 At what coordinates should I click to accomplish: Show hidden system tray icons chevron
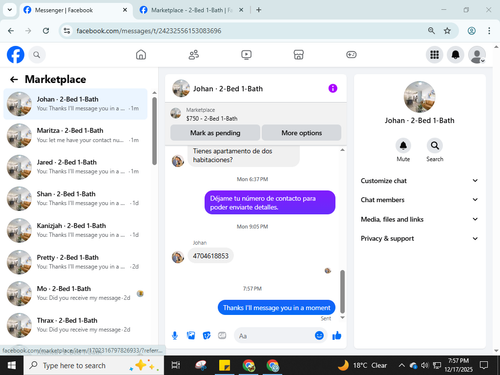(x=402, y=366)
